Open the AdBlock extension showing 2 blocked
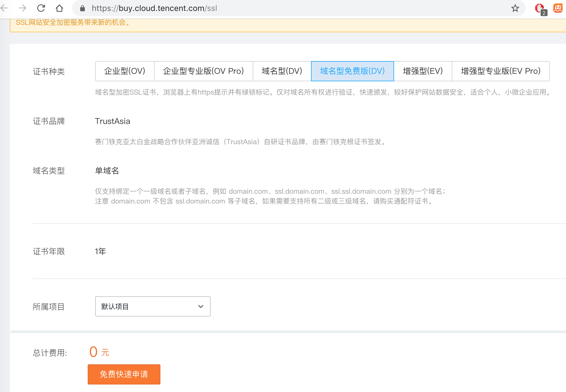This screenshot has height=392, width=566. [539, 8]
